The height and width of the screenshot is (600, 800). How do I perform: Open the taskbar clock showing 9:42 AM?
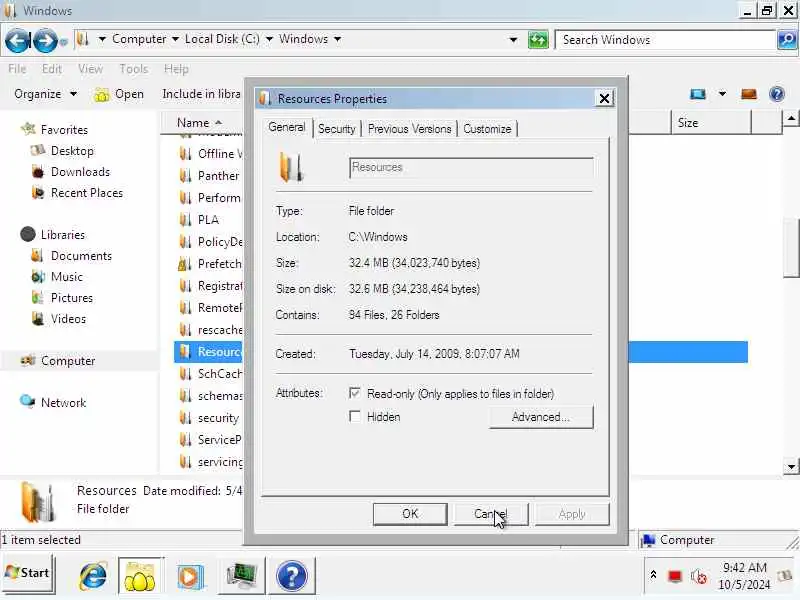click(744, 577)
